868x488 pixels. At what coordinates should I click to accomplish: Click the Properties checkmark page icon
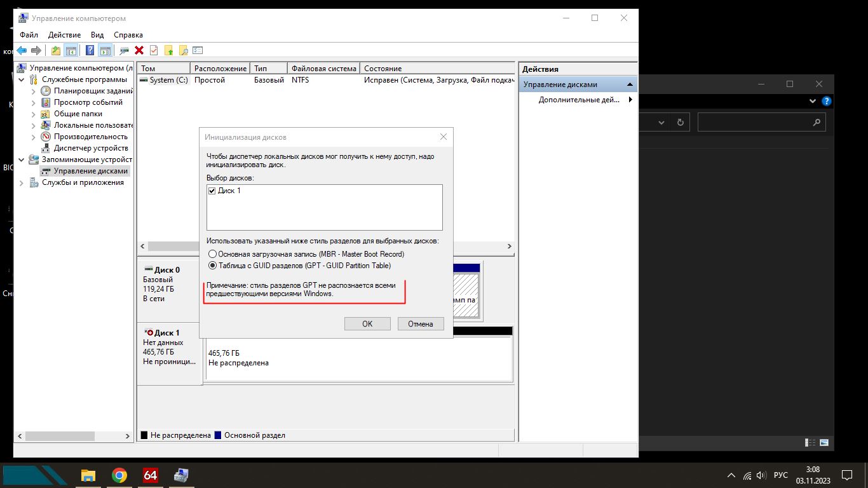(x=154, y=50)
